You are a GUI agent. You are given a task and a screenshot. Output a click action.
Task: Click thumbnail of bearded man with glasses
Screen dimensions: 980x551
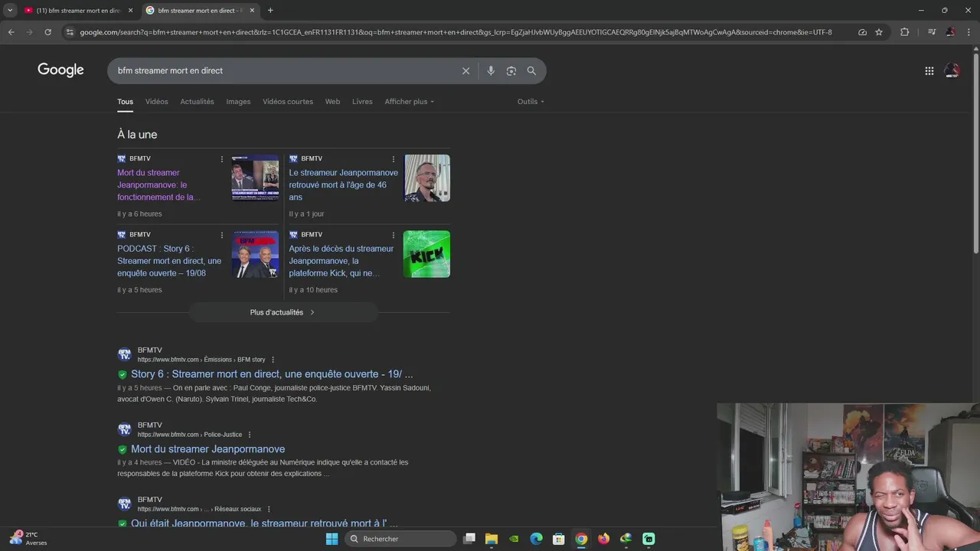[x=427, y=178]
